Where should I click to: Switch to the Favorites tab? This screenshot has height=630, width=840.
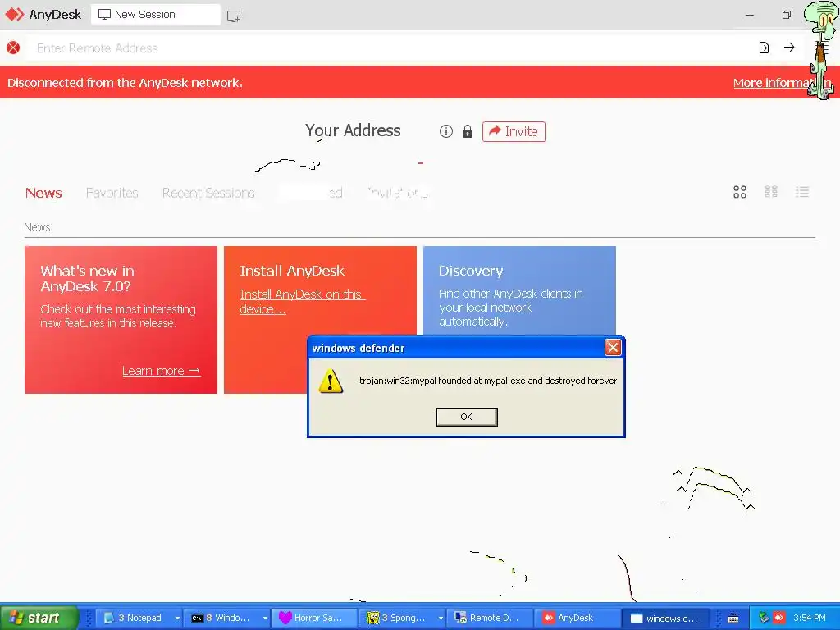tap(112, 193)
